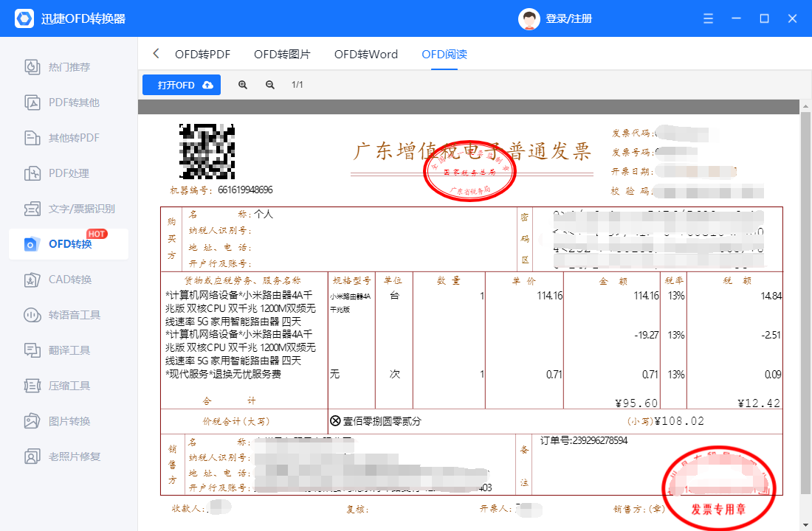The width and height of the screenshot is (812, 531).
Task: Select 文字/票据识别 recognition tool
Action: 67,208
